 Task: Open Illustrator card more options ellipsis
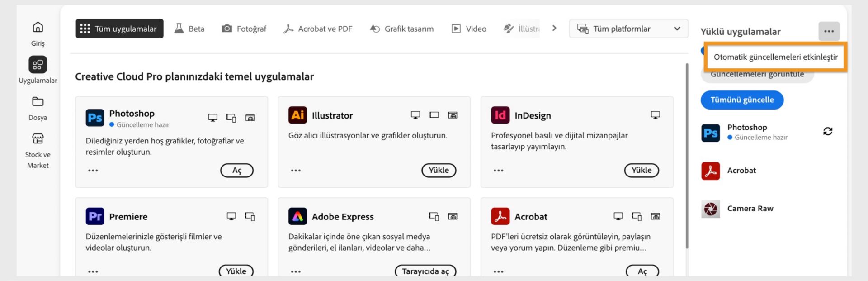[296, 171]
